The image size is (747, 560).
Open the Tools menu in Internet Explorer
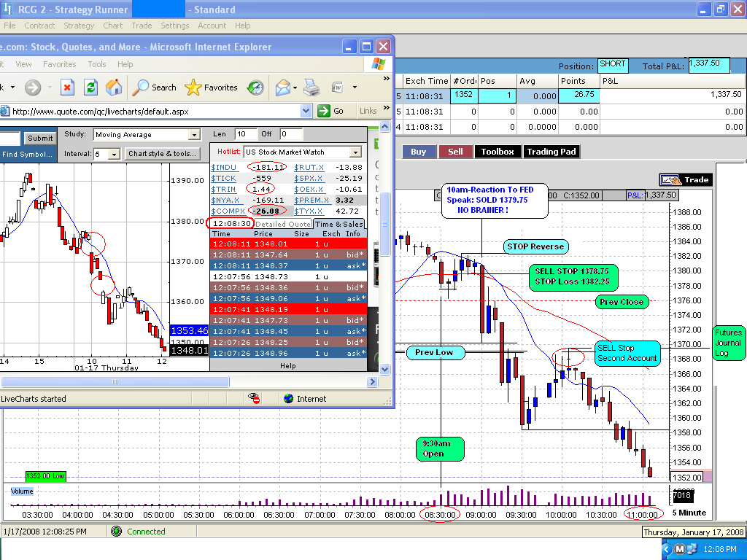[x=97, y=64]
